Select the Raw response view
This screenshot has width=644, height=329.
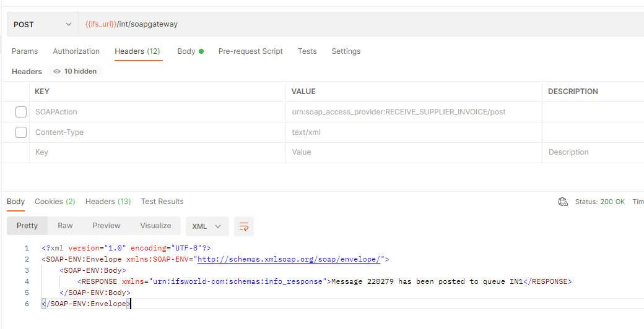pyautogui.click(x=65, y=226)
